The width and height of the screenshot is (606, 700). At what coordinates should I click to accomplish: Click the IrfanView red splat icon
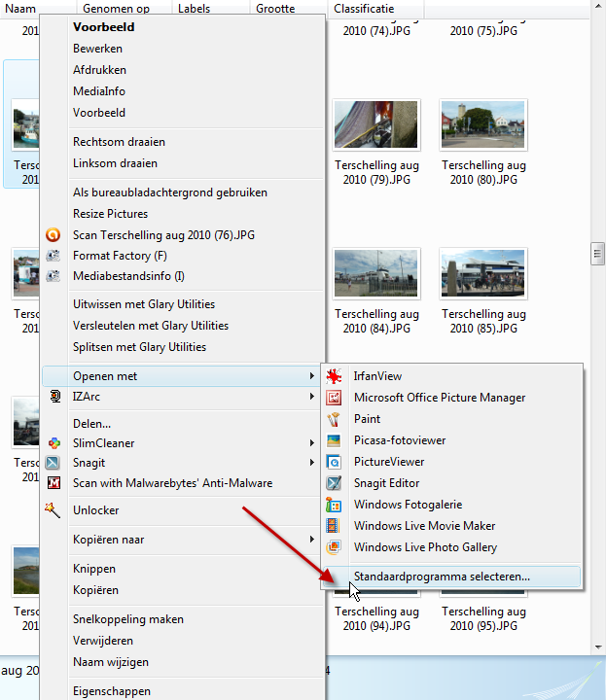(334, 376)
